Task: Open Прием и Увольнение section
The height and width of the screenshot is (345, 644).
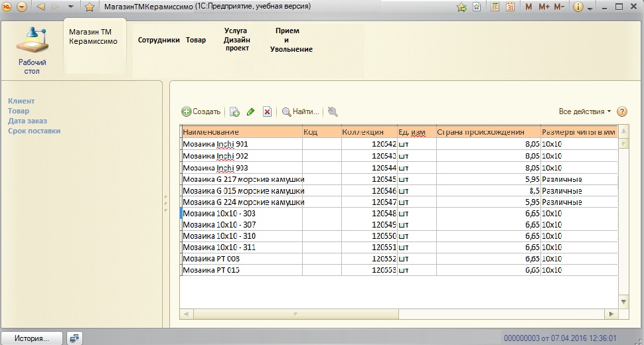Action: tap(291, 40)
